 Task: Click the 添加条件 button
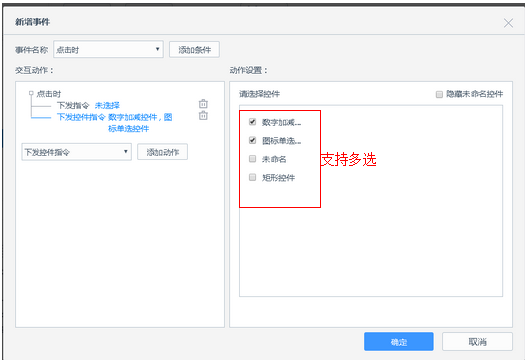point(194,50)
